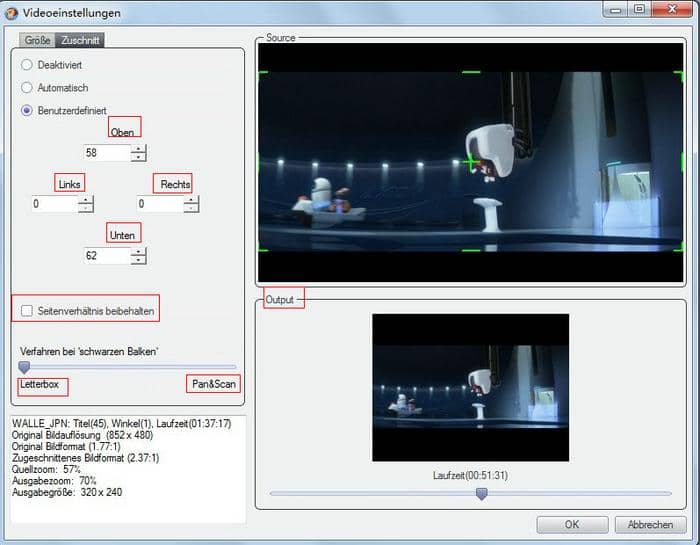Click the OK button

point(572,524)
